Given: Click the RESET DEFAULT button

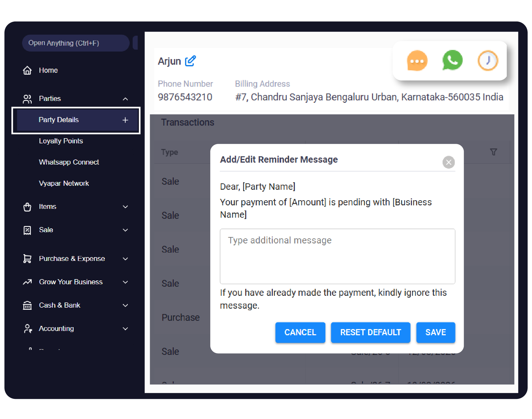Looking at the screenshot, I should coord(370,332).
